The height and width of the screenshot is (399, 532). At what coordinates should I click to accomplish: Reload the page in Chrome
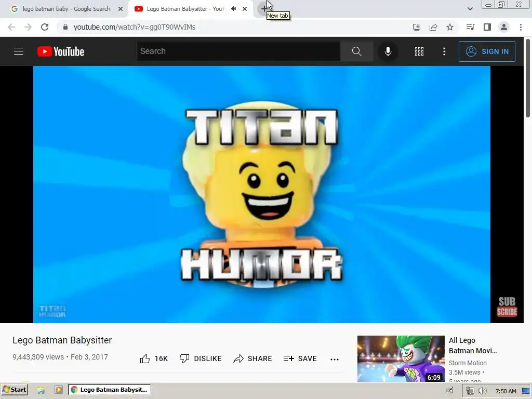(45, 27)
